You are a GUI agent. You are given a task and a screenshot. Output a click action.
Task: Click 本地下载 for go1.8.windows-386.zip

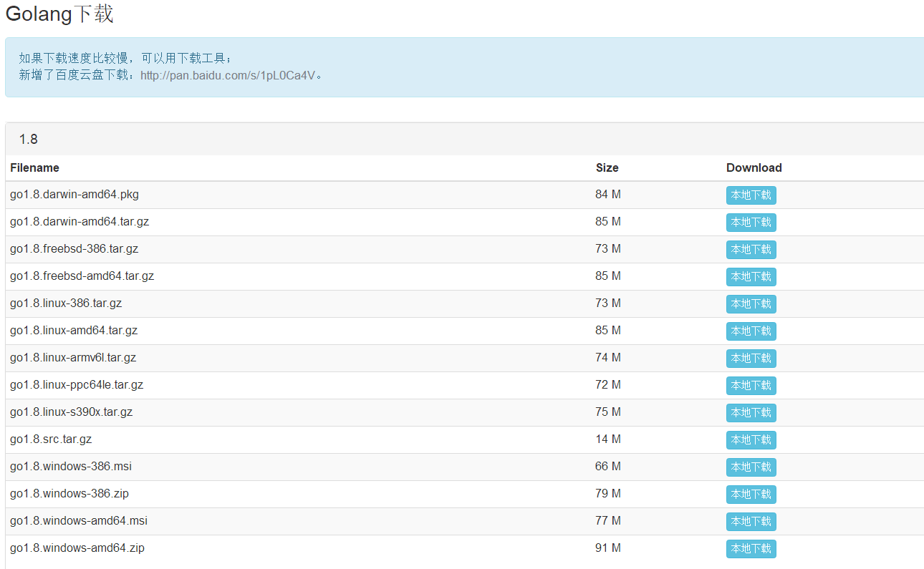coord(751,495)
